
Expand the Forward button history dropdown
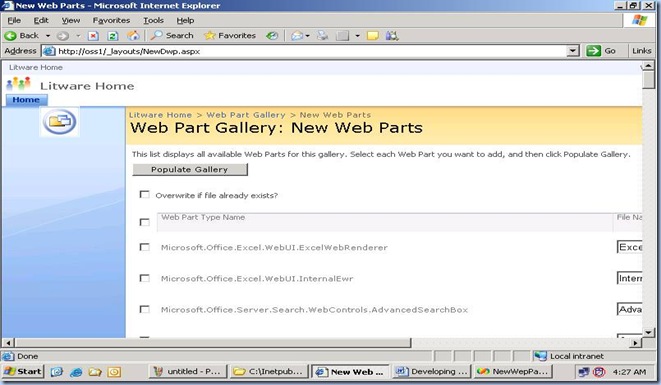point(78,36)
